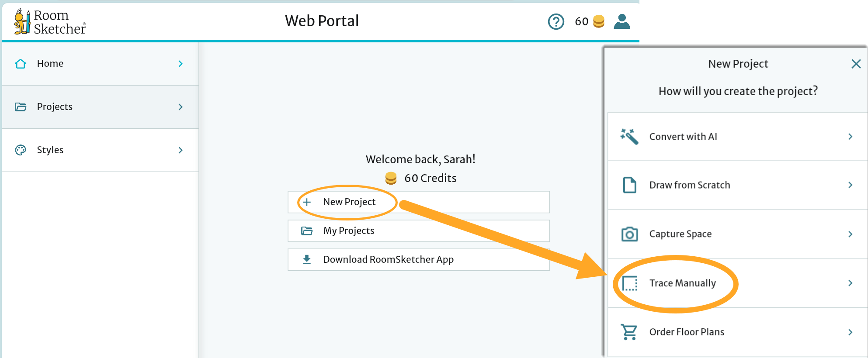Image resolution: width=868 pixels, height=358 pixels.
Task: Close the New Project panel
Action: (856, 64)
